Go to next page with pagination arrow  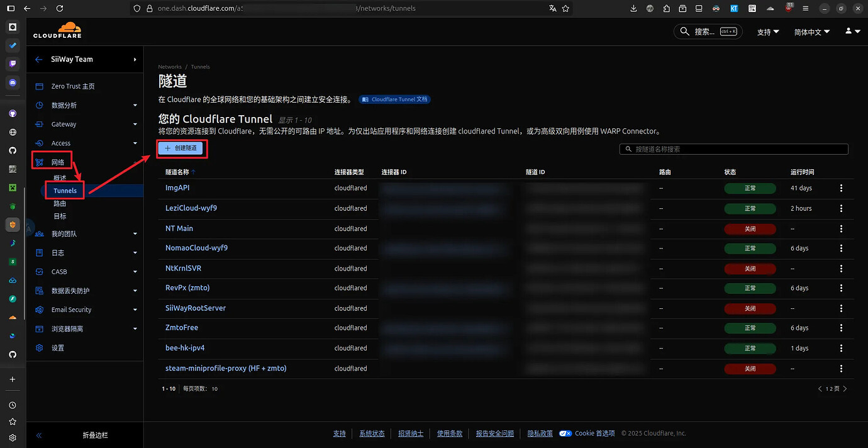(x=845, y=389)
